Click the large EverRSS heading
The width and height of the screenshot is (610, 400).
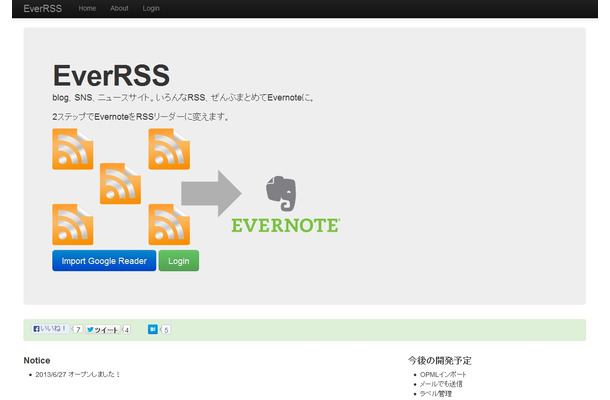click(x=111, y=75)
